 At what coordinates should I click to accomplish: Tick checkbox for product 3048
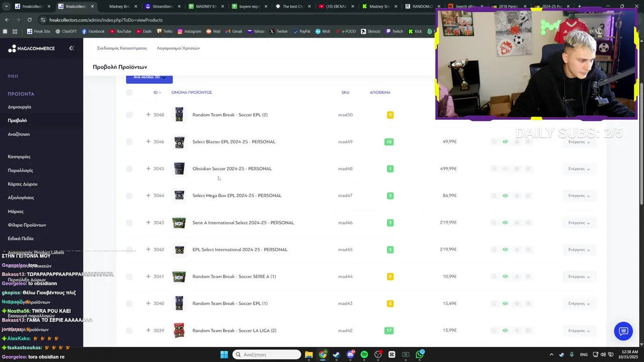[129, 115]
